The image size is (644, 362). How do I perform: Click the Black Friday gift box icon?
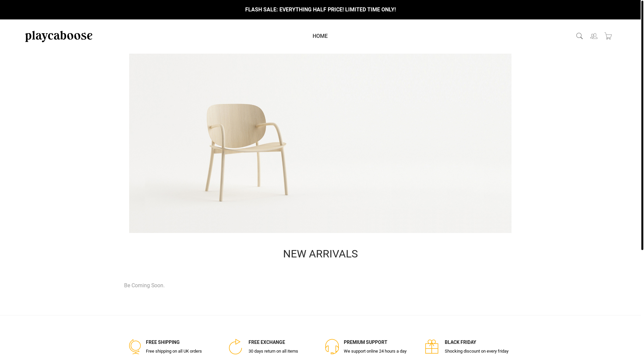(x=432, y=347)
